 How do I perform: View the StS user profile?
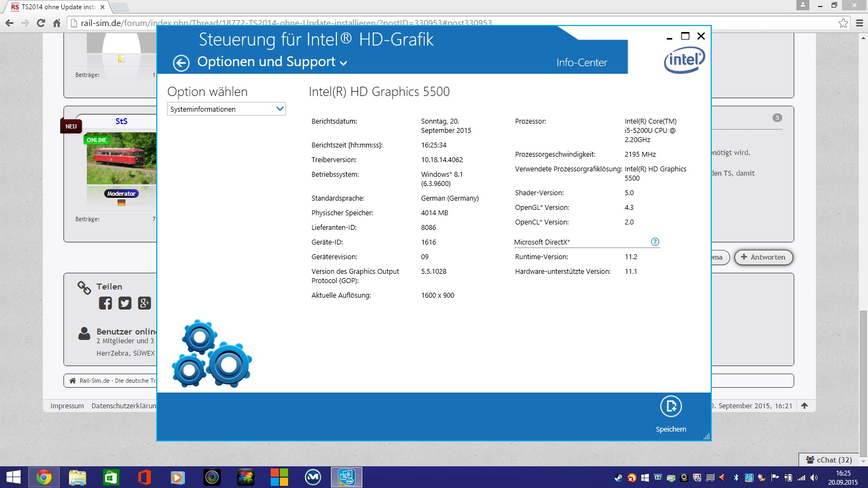(122, 121)
